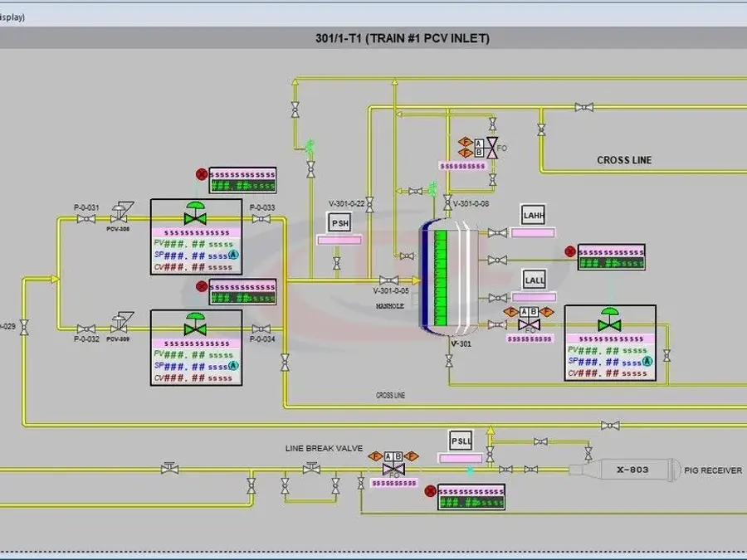Select the pink FO shutdown valve near CROSS LINE
The height and width of the screenshot is (560, 747).
pyautogui.click(x=492, y=149)
